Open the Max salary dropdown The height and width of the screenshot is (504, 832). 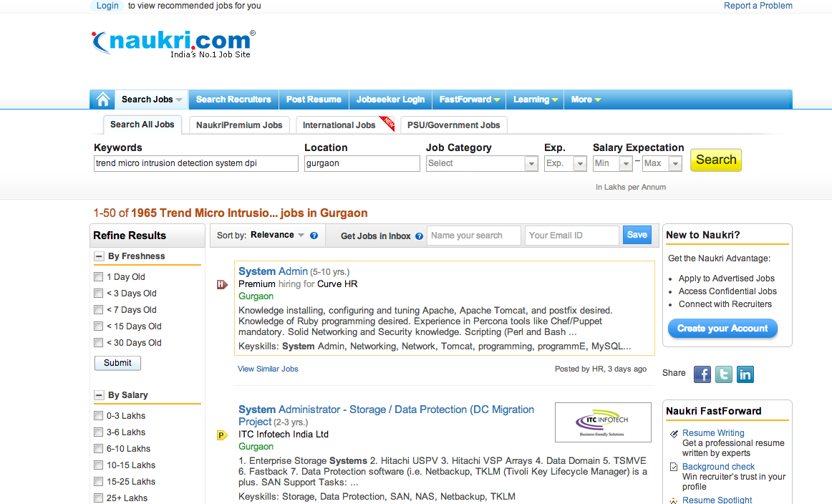point(662,163)
